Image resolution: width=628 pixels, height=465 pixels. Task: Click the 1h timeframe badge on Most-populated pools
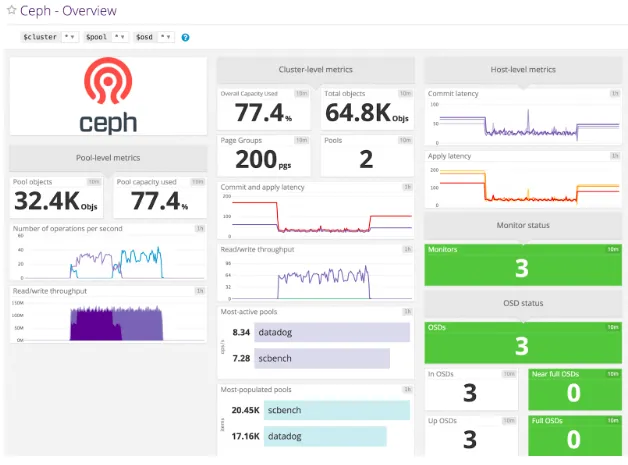click(407, 389)
